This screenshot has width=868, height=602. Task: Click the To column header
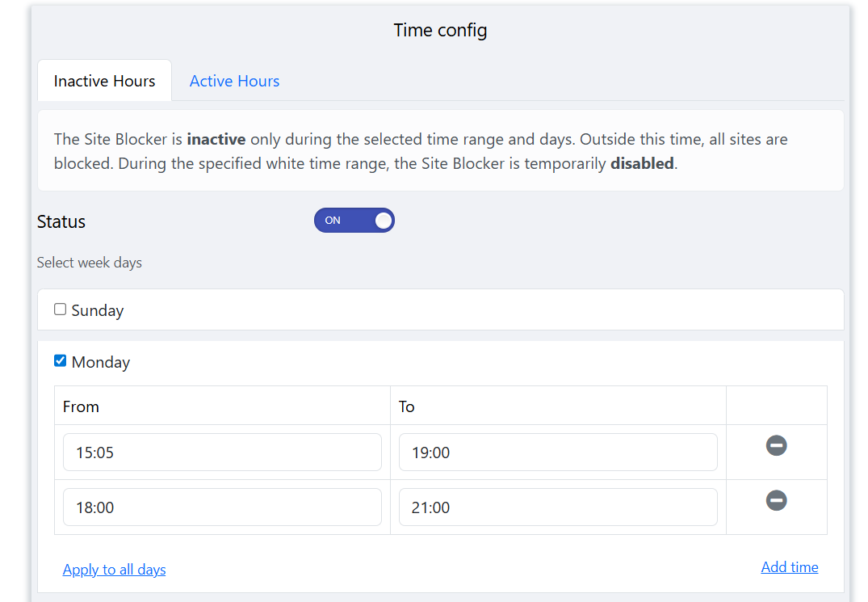[406, 406]
